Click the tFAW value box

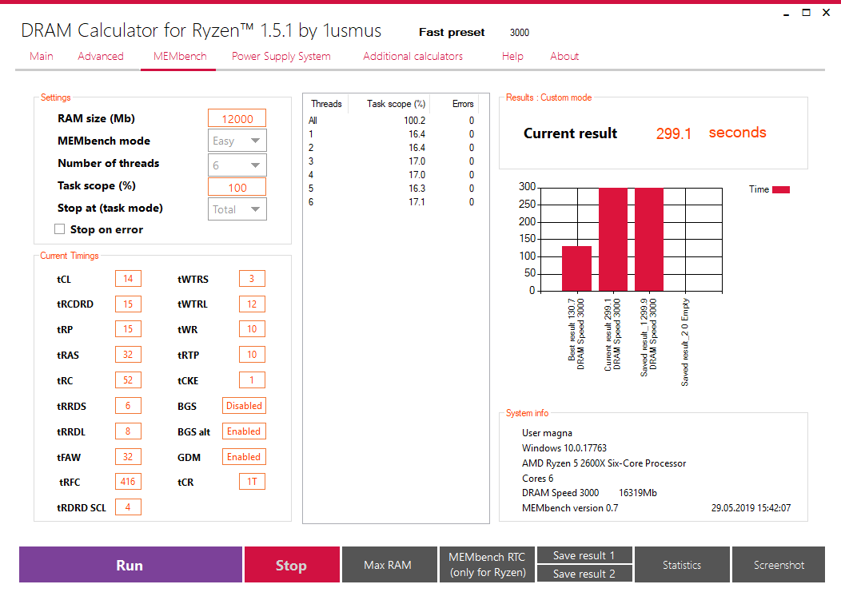pos(128,457)
